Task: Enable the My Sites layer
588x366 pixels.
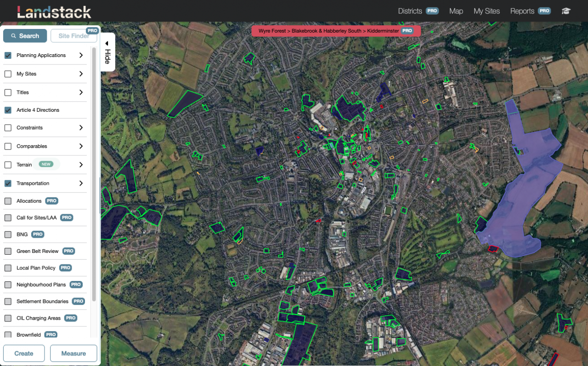Action: (x=8, y=74)
